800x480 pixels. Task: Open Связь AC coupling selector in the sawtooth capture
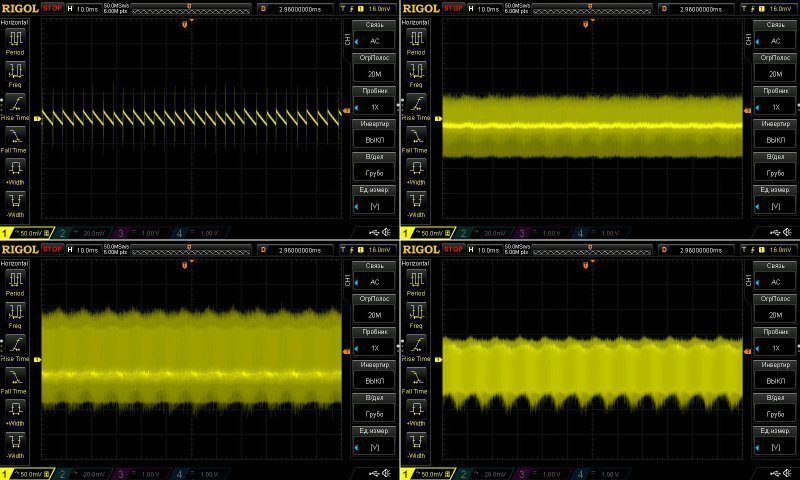pyautogui.click(x=374, y=41)
